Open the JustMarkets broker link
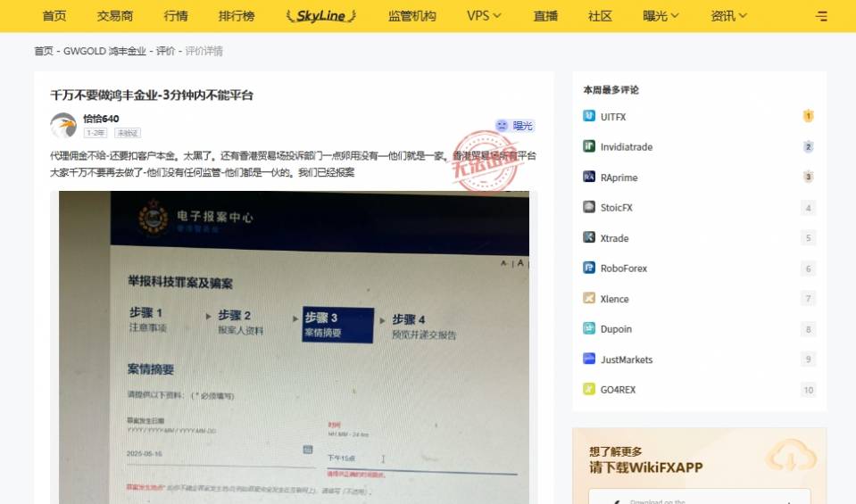Screen dimensions: 856x504 [x=627, y=359]
